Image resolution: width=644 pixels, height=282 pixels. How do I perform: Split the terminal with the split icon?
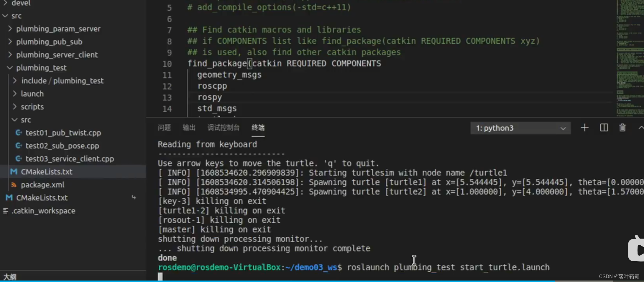(x=604, y=128)
